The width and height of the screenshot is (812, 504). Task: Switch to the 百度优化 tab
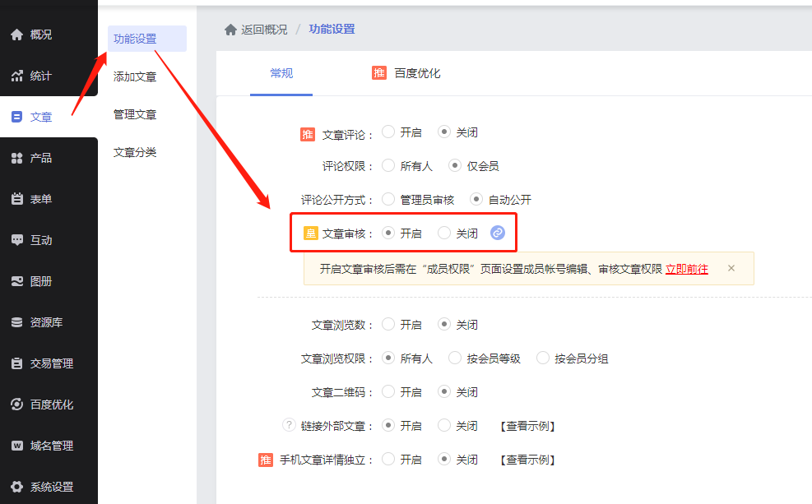[406, 73]
